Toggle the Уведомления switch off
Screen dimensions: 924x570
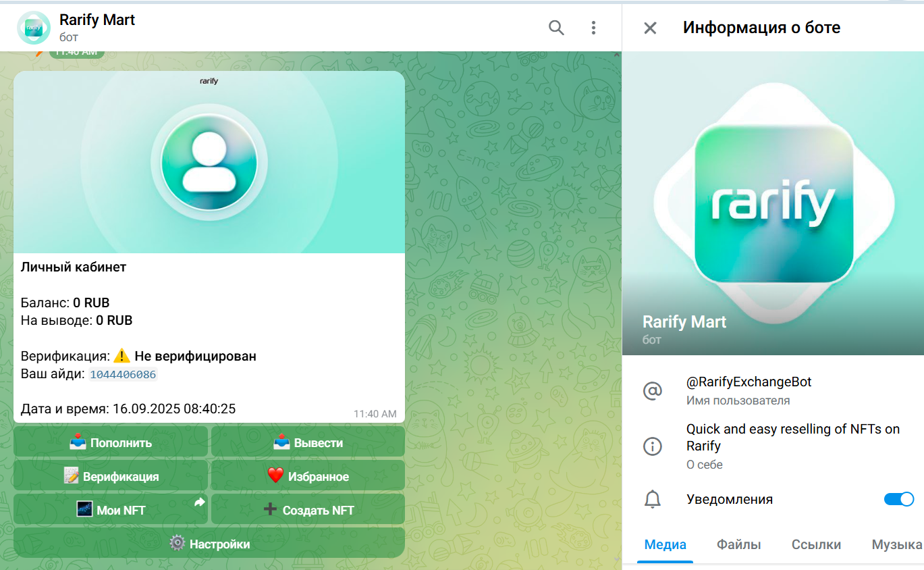click(x=898, y=499)
